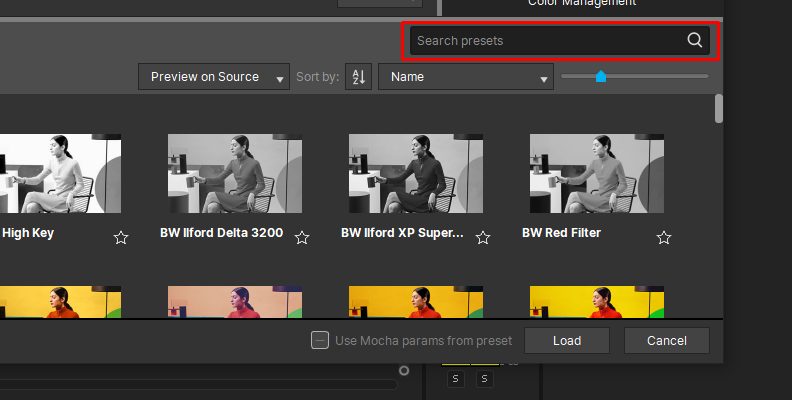The width and height of the screenshot is (792, 400).
Task: Click the magnifier search icon
Action: (x=695, y=40)
